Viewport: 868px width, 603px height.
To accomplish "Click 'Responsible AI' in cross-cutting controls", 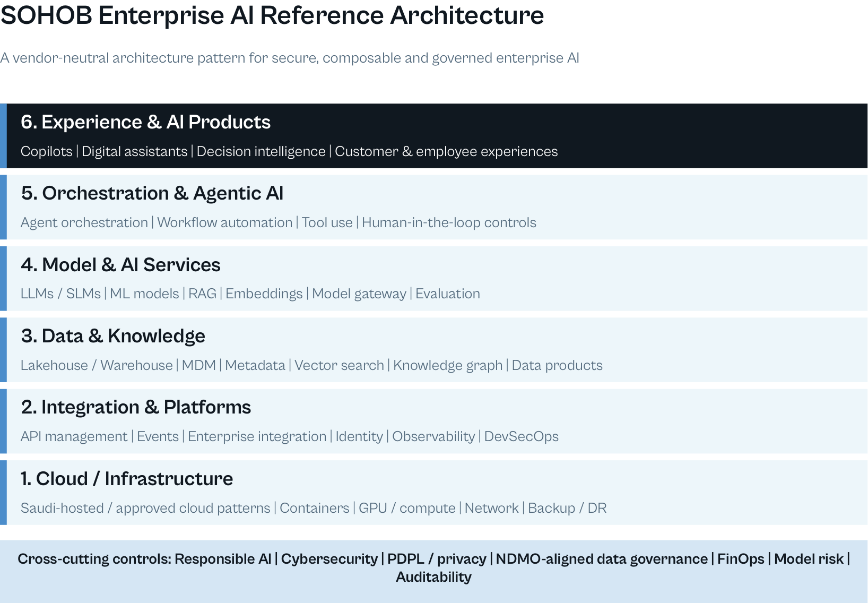I will [223, 559].
